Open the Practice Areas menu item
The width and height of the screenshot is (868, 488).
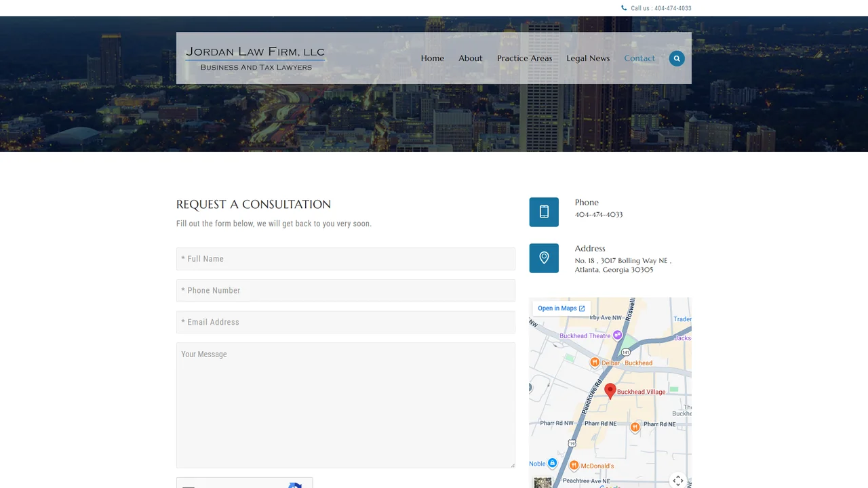[x=525, y=58]
